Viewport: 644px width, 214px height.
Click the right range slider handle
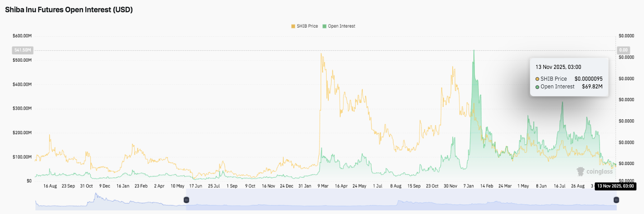616,200
